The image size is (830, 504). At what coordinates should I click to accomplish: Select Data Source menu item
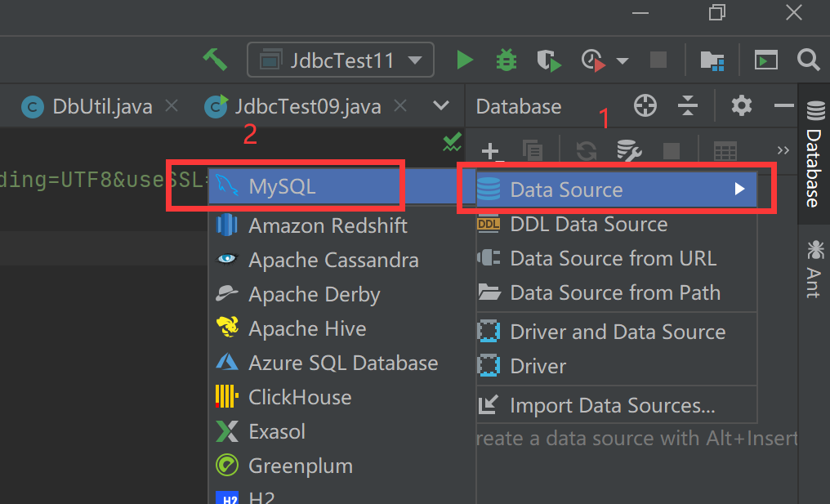(x=617, y=189)
